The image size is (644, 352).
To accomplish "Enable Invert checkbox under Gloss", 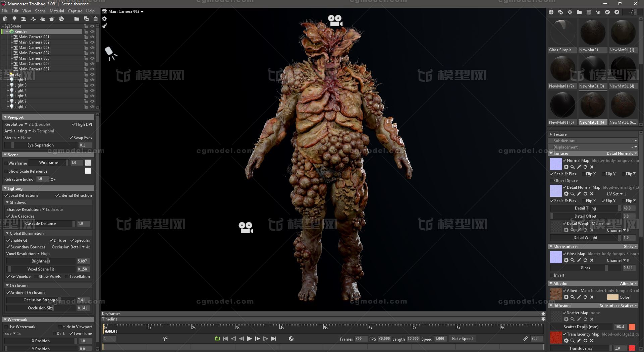I will (x=552, y=275).
